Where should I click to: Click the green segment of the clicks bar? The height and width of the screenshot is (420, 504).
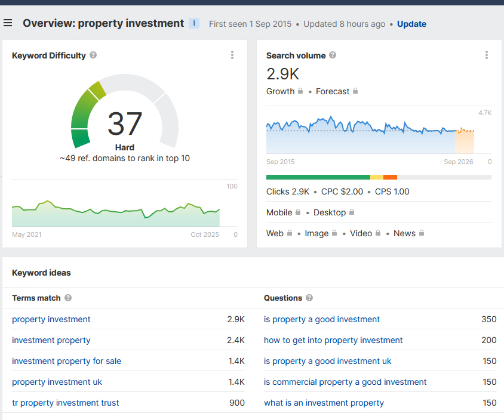[318, 177]
